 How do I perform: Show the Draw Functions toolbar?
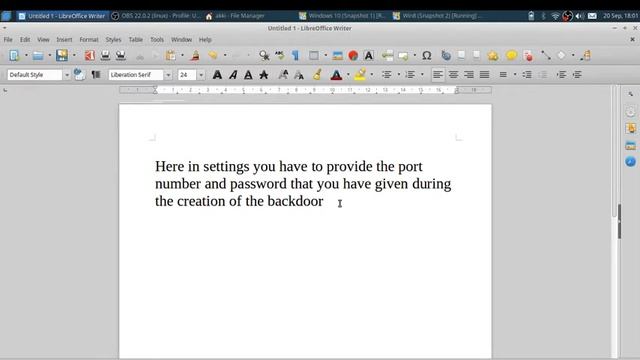pyautogui.click(x=586, y=56)
